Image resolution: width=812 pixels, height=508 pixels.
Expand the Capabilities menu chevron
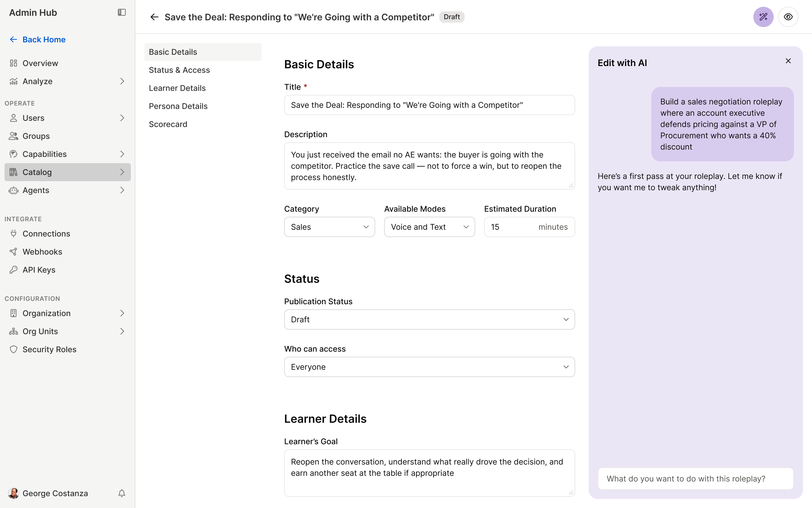tap(122, 154)
